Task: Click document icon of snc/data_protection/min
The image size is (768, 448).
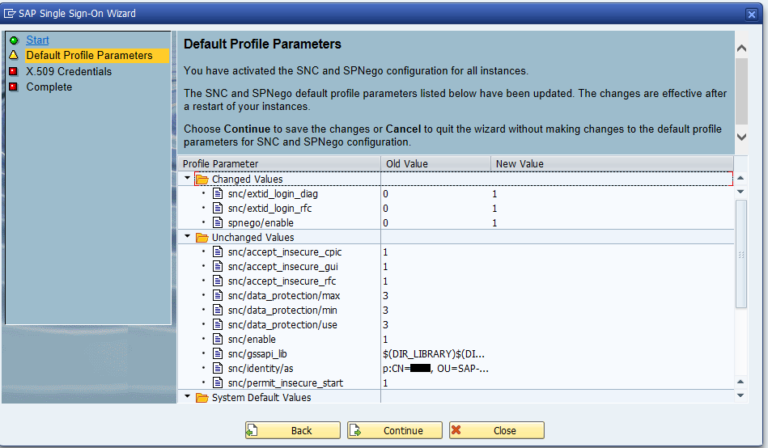Action: click(x=218, y=310)
